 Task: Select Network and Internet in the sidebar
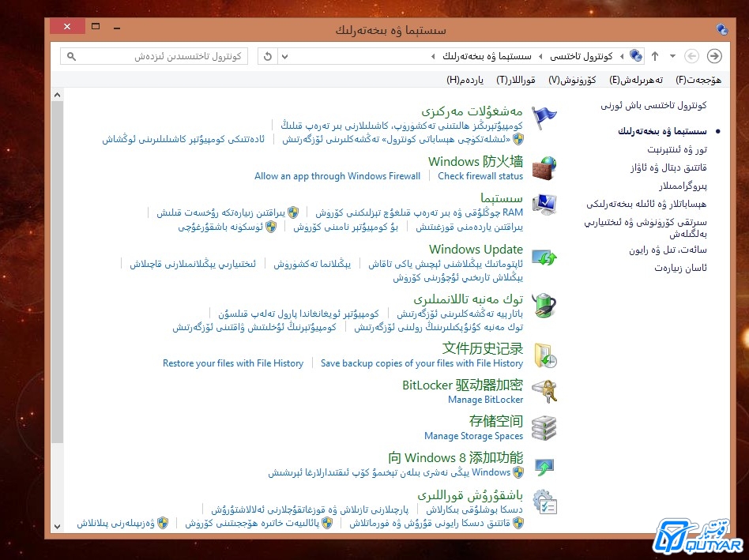pyautogui.click(x=677, y=149)
